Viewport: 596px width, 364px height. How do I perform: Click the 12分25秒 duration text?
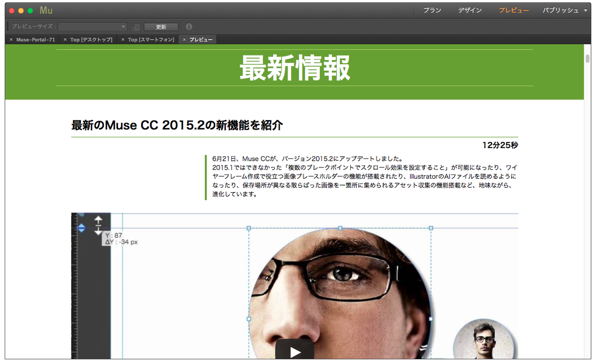(500, 146)
